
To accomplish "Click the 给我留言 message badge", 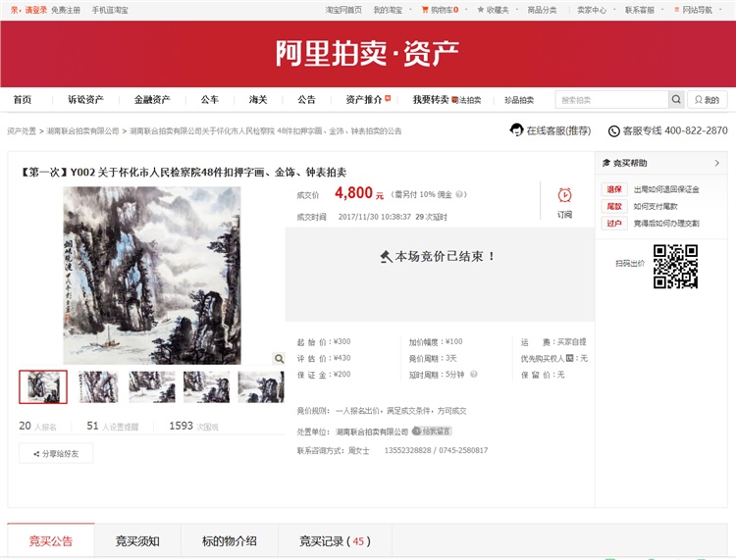I will (x=432, y=431).
